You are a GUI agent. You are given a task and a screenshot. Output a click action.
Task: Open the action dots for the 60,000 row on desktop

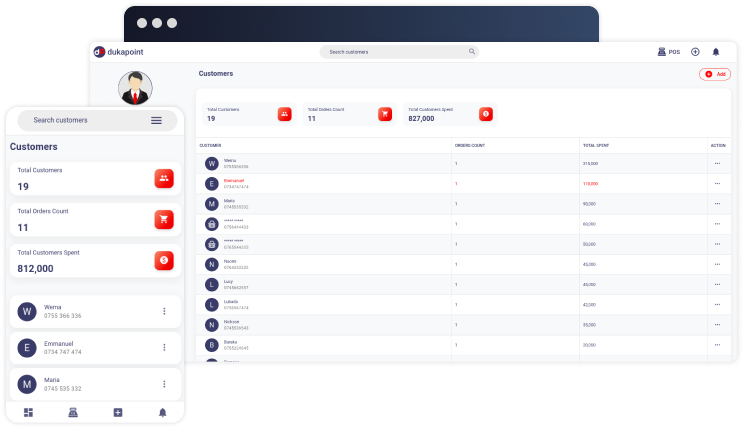point(717,224)
